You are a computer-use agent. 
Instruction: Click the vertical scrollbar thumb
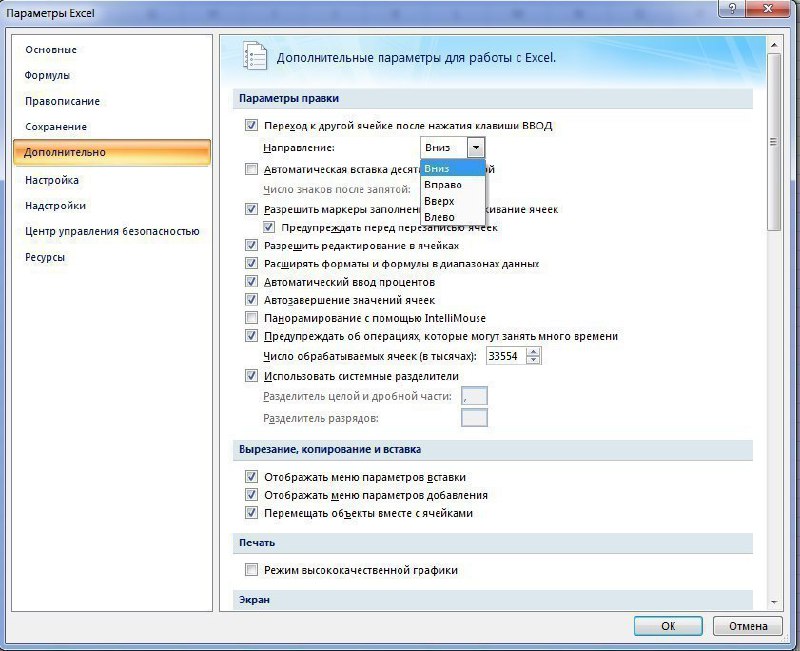click(774, 142)
